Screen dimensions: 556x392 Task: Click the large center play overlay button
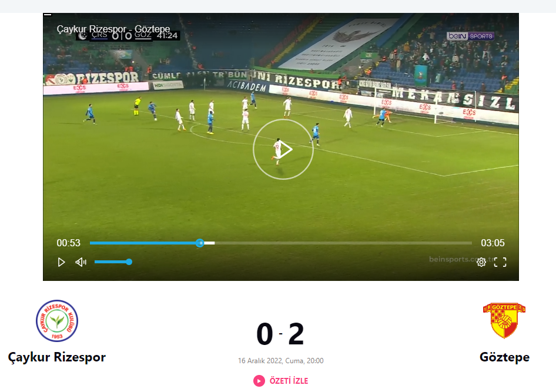pyautogui.click(x=283, y=149)
